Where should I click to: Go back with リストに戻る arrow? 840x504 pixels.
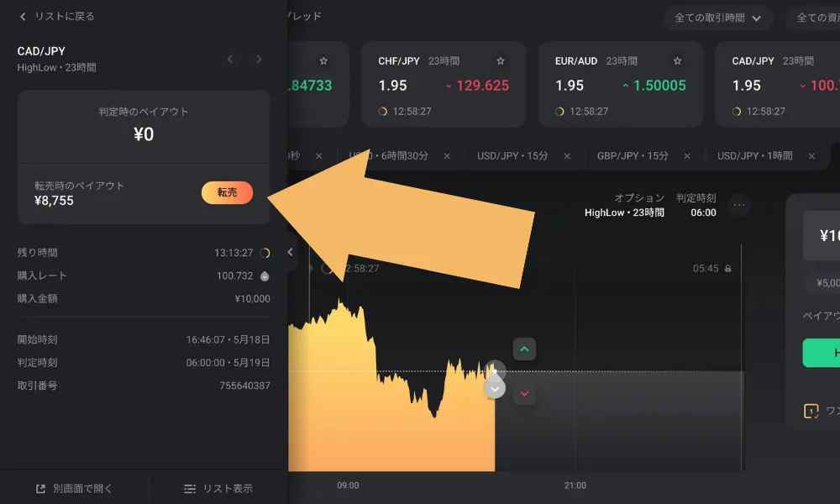[x=23, y=17]
